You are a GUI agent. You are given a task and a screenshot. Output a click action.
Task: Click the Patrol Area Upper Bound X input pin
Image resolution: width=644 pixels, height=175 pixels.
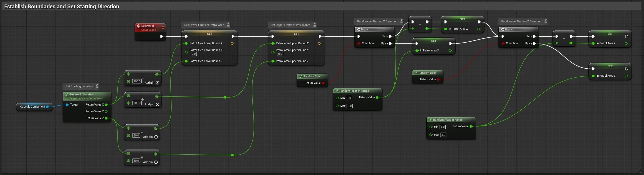(273, 43)
